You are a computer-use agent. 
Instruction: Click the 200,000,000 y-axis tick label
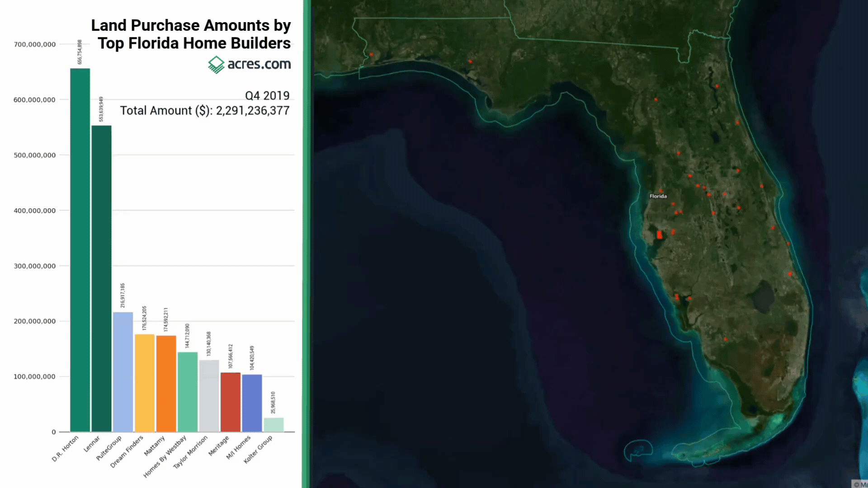[x=35, y=321]
